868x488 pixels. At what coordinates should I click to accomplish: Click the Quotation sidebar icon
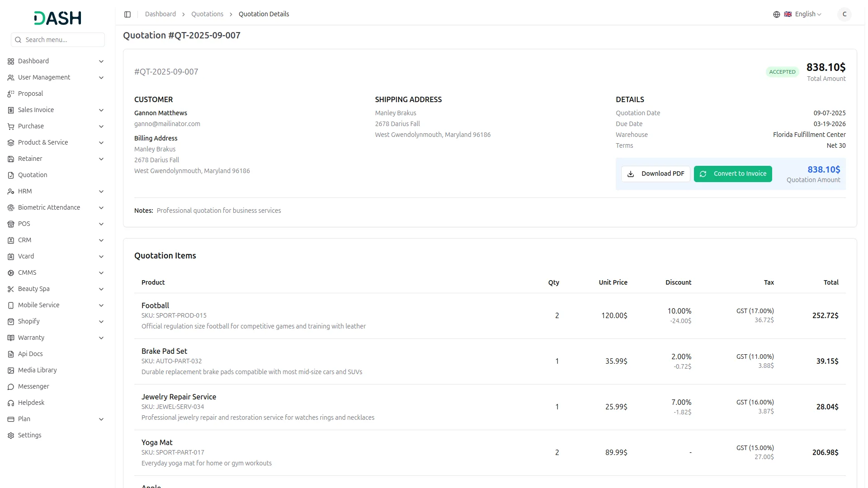click(x=11, y=175)
